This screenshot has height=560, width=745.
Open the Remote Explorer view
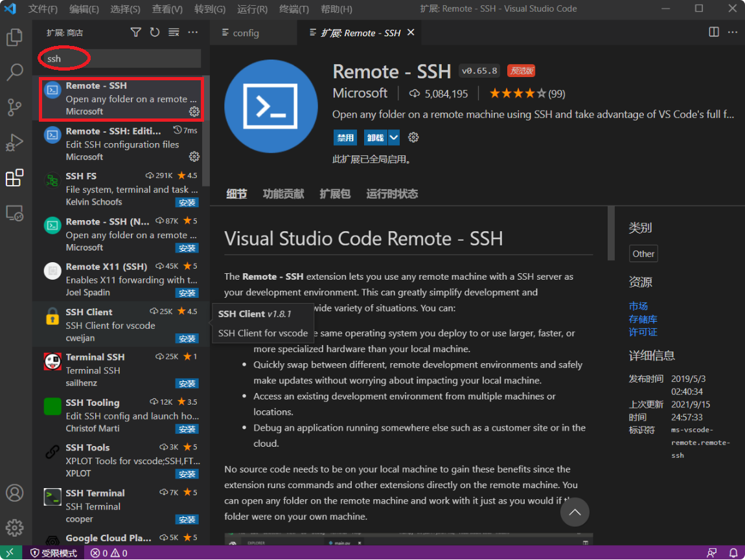point(14,213)
